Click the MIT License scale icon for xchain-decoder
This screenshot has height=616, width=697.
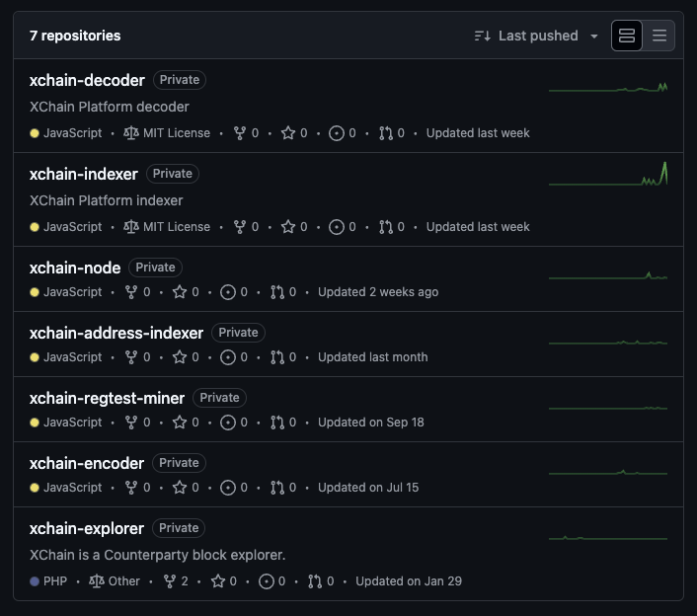point(131,133)
